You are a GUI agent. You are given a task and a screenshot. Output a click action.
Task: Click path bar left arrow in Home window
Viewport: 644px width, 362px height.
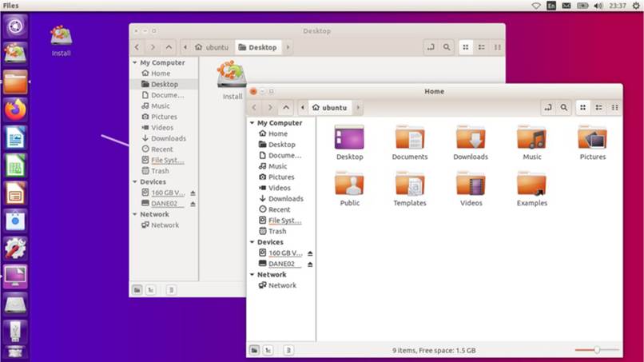point(303,108)
